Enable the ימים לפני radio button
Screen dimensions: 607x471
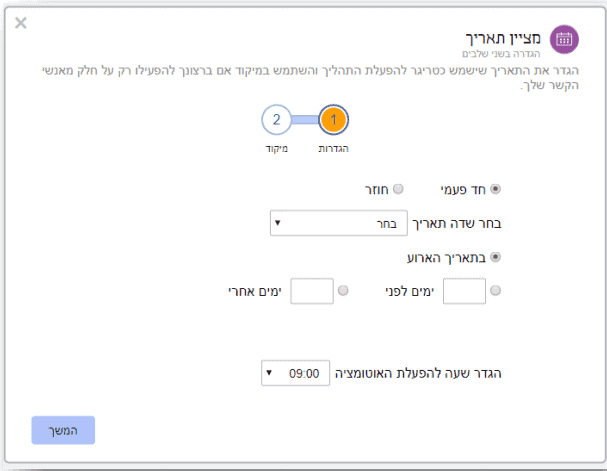pyautogui.click(x=496, y=291)
